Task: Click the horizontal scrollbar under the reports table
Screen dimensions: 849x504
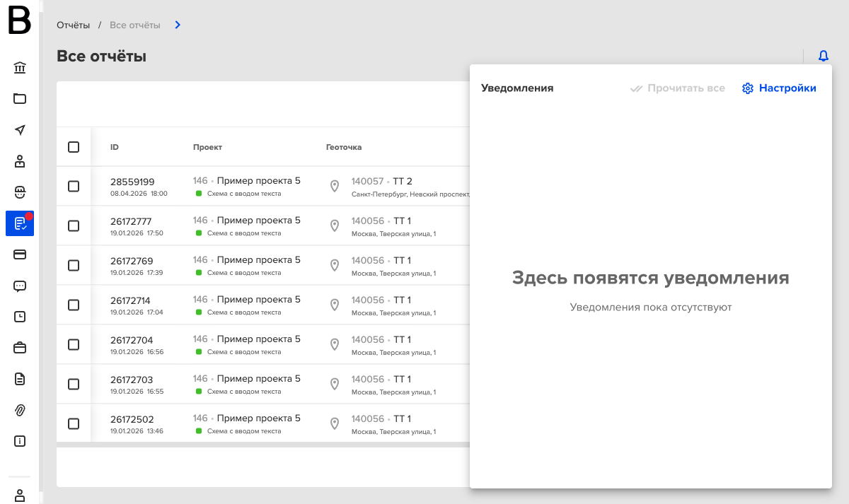Action: coord(263,445)
